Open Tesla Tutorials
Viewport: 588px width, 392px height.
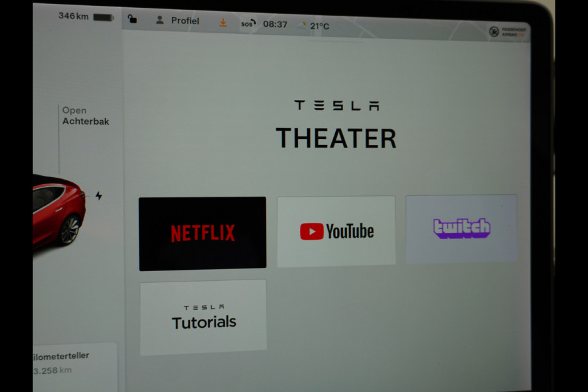[203, 315]
